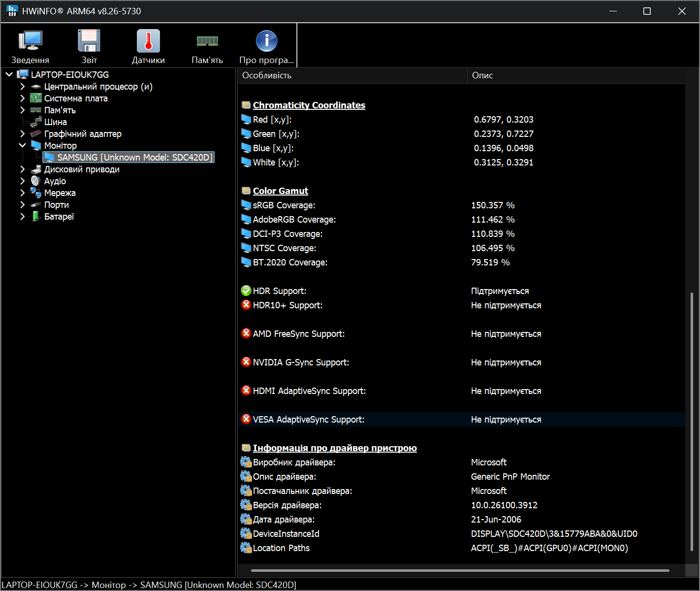
Task: Click the DeviceInstanceId value text
Action: coord(554,533)
